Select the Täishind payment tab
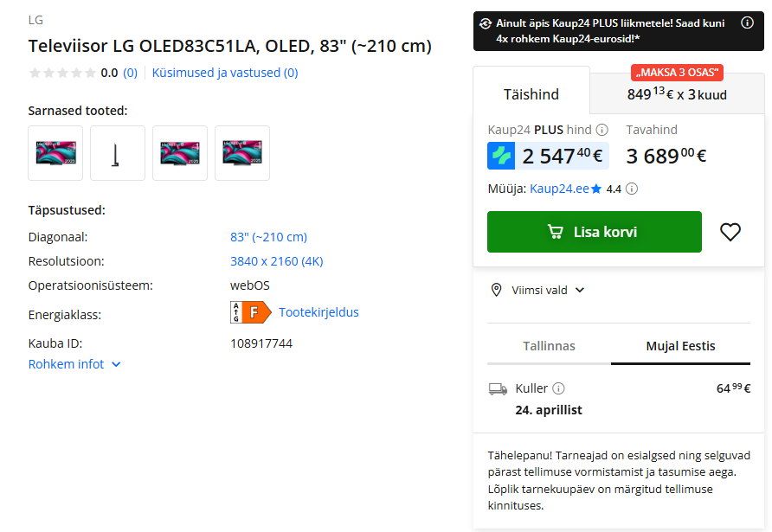 pyautogui.click(x=531, y=94)
